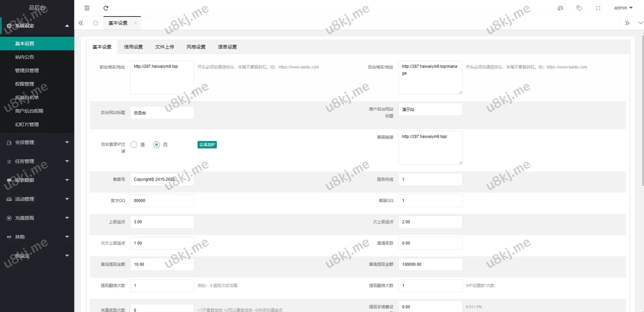Switch to the 语言设置 tab

coord(227,47)
